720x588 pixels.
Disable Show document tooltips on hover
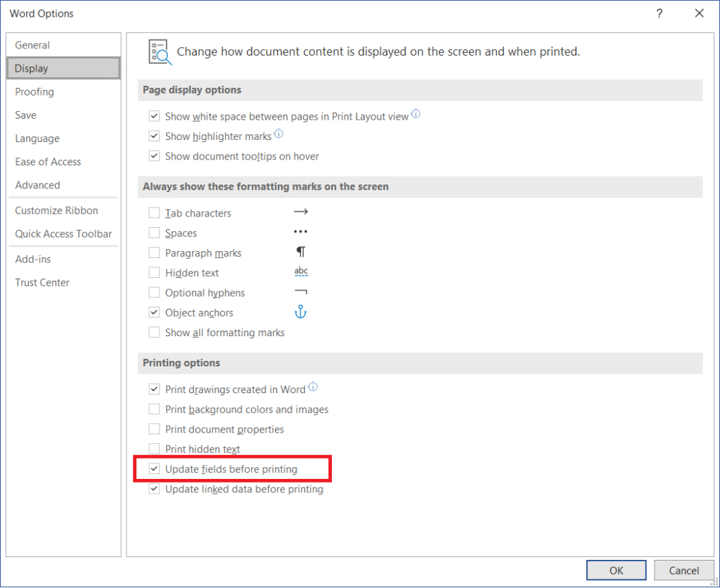(x=154, y=156)
